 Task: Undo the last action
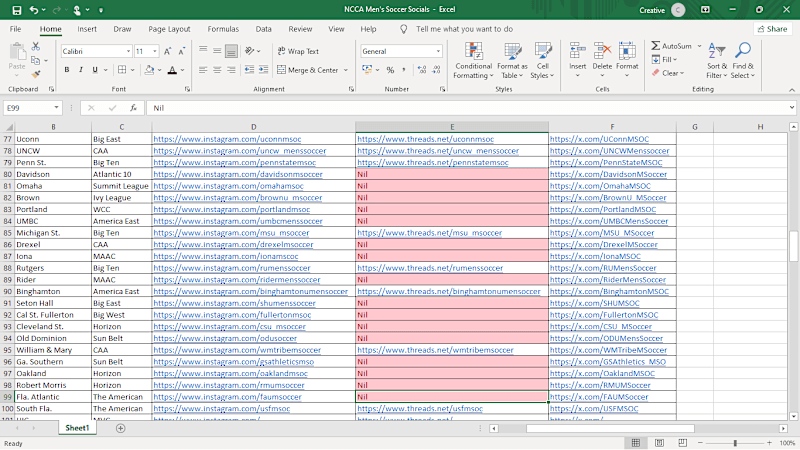(x=34, y=10)
